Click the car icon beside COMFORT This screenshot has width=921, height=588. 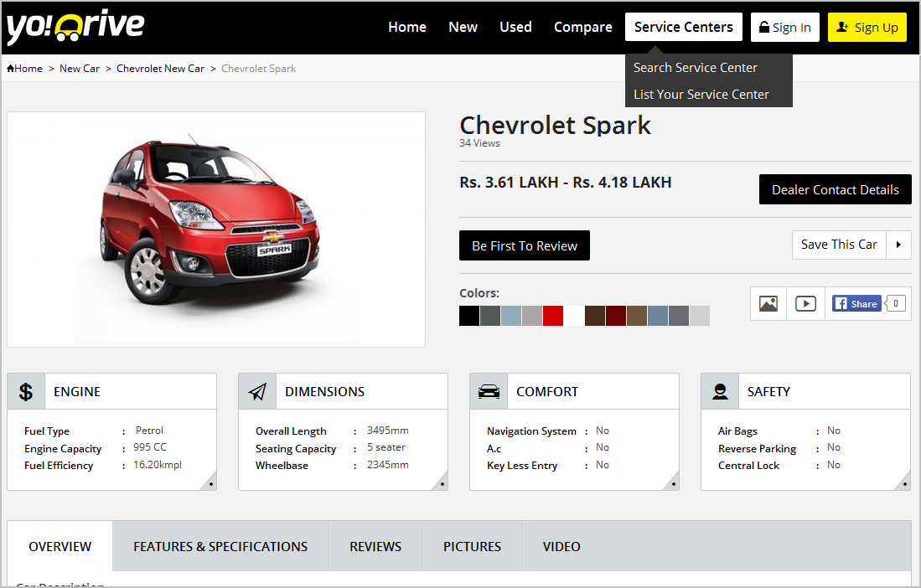489,391
